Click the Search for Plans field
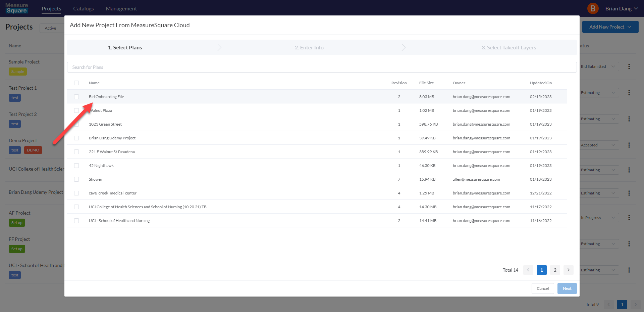Image resolution: width=644 pixels, height=312 pixels. (x=322, y=67)
